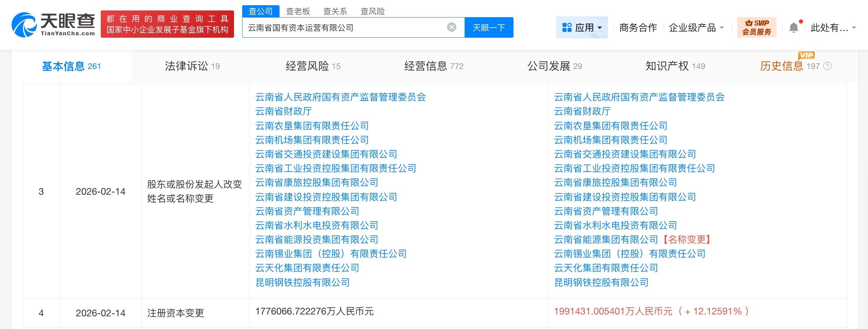The image size is (868, 329).
Task: Open 云南锡业集团（控股） in after-change column
Action: [x=630, y=254]
